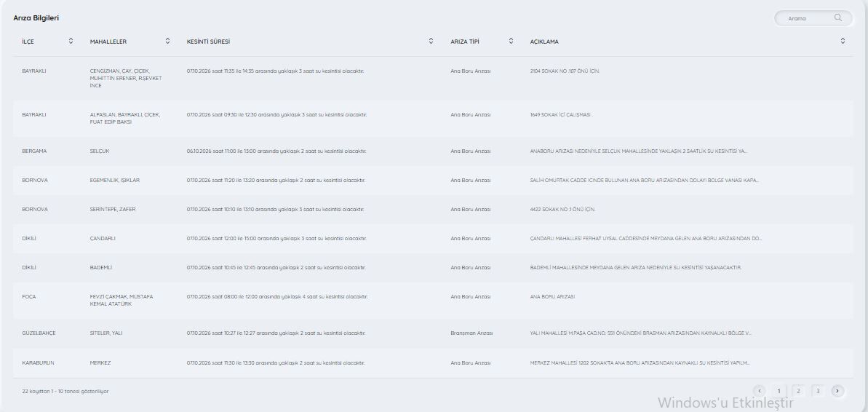Select page 1 in pagination
Image resolution: width=868 pixels, height=412 pixels.
coord(779,391)
